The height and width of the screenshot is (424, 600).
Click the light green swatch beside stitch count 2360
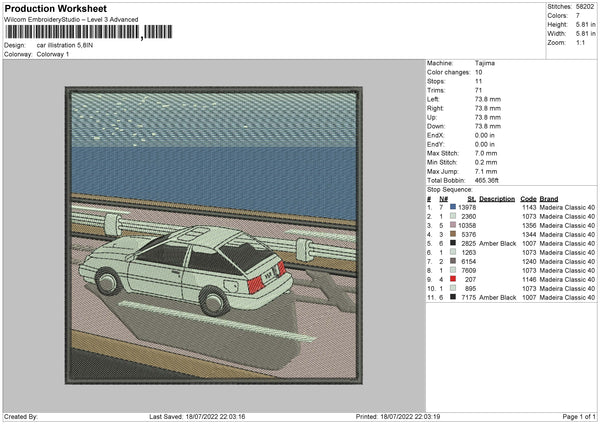[453, 216]
